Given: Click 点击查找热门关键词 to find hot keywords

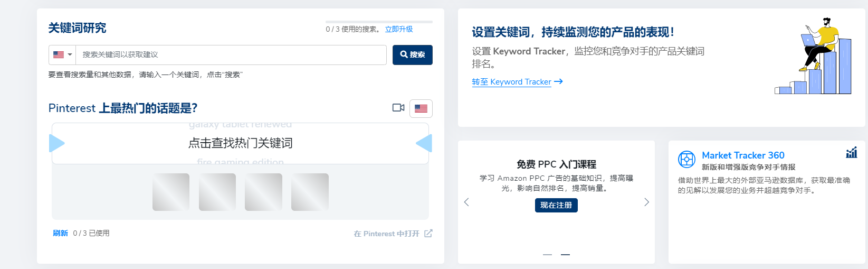Looking at the screenshot, I should [240, 143].
